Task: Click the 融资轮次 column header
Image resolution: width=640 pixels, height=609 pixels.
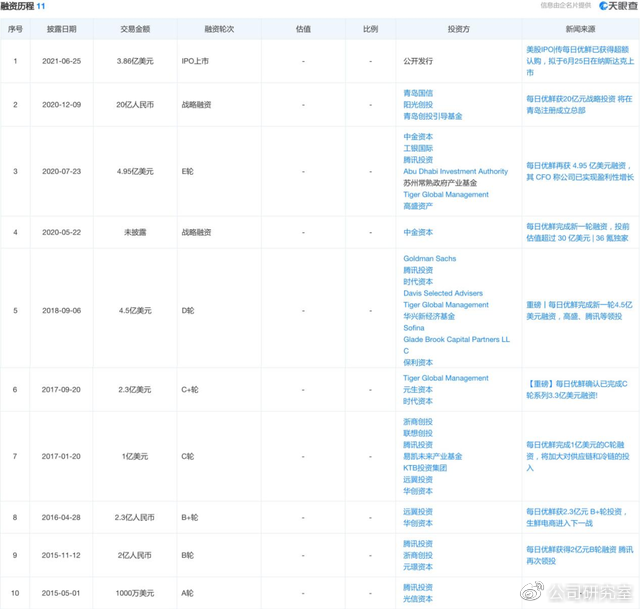Action: [219, 29]
